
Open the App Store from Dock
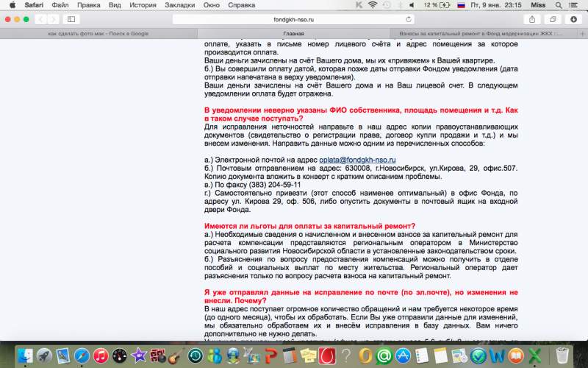click(x=403, y=355)
